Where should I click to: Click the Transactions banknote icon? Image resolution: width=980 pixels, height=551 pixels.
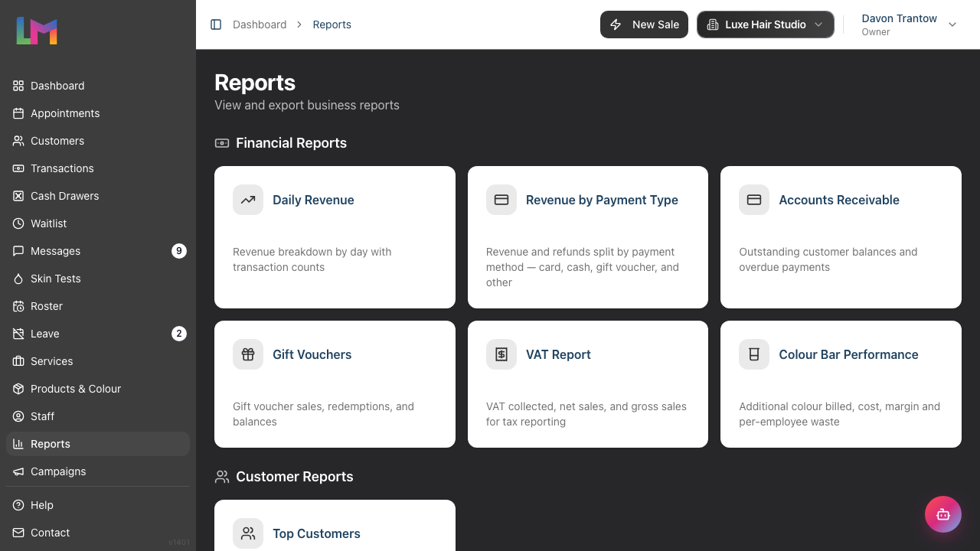(x=18, y=168)
